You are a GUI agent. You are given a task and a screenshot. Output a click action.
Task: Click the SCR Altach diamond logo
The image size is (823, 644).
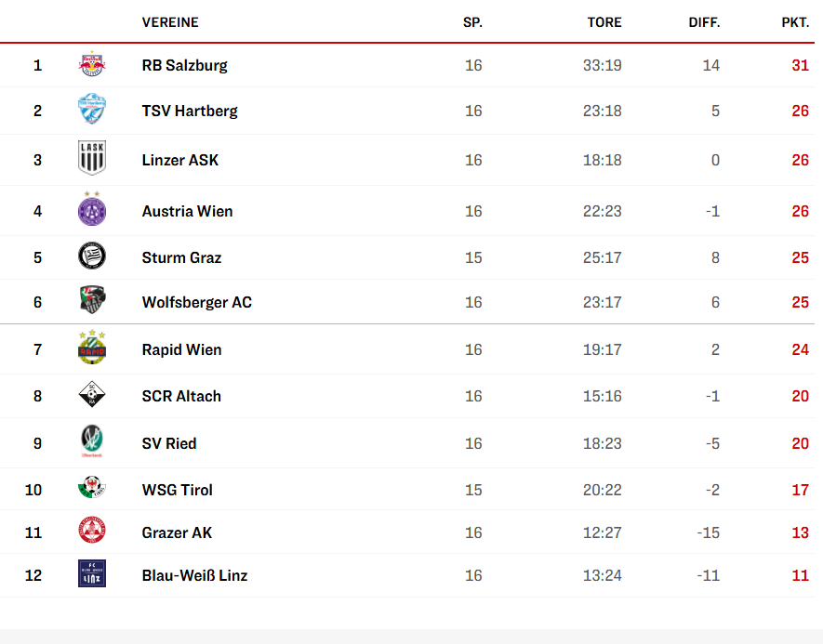tap(92, 395)
